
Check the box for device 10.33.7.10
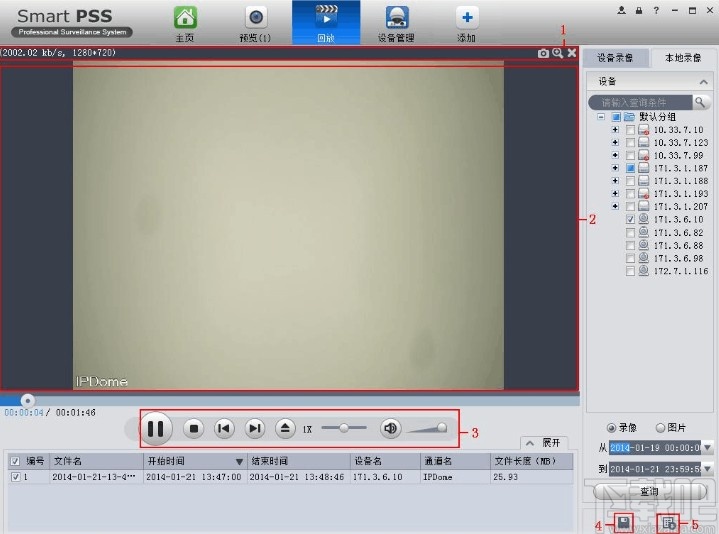tap(631, 130)
